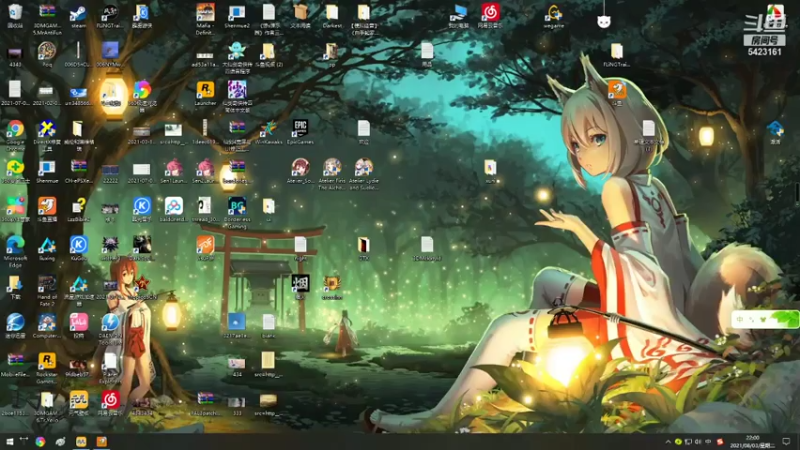Open the Baidu netdisk cloud shortcut

pyautogui.click(x=173, y=209)
